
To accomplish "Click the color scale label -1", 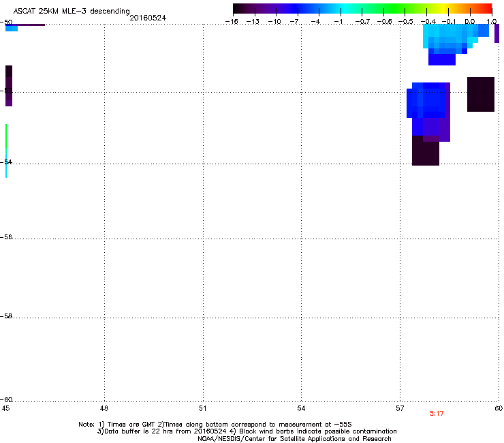I will tap(338, 22).
